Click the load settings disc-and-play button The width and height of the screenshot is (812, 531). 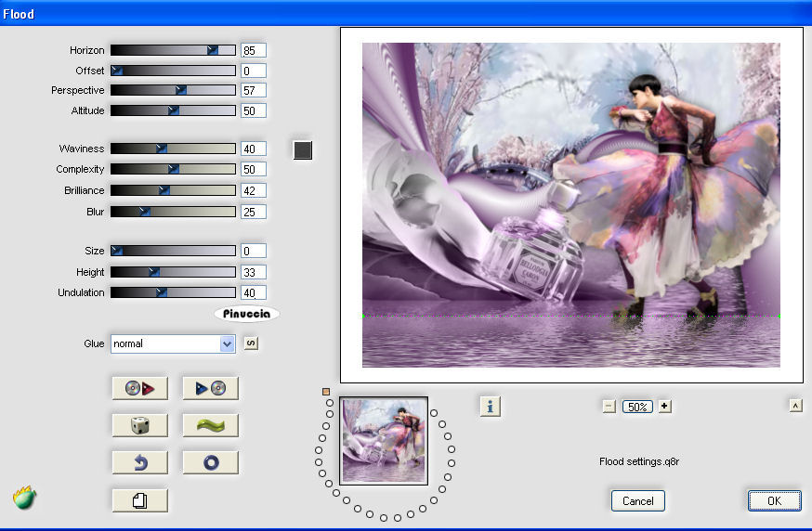click(x=139, y=388)
